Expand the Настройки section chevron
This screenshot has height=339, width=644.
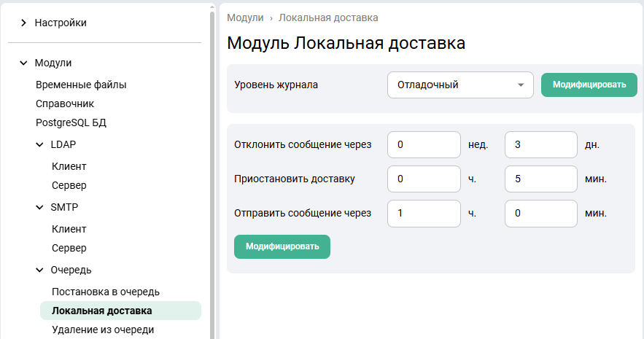[x=23, y=23]
